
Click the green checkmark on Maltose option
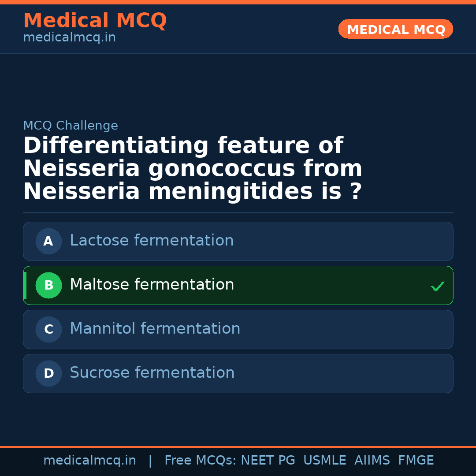(x=437, y=286)
